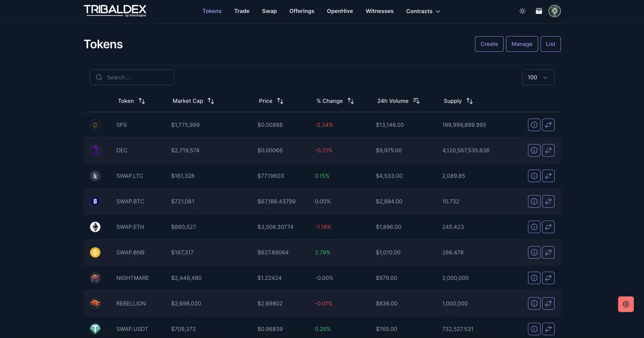Open swap icon for SPS token
This screenshot has width=644, height=338.
tap(548, 125)
